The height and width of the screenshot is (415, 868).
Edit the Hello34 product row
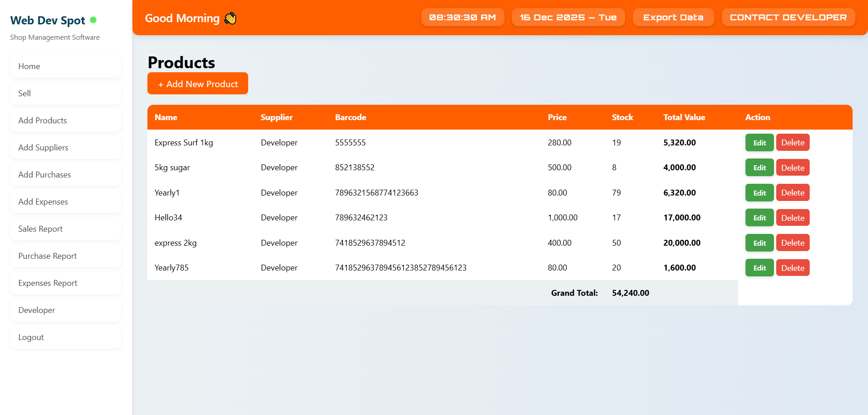[759, 218]
